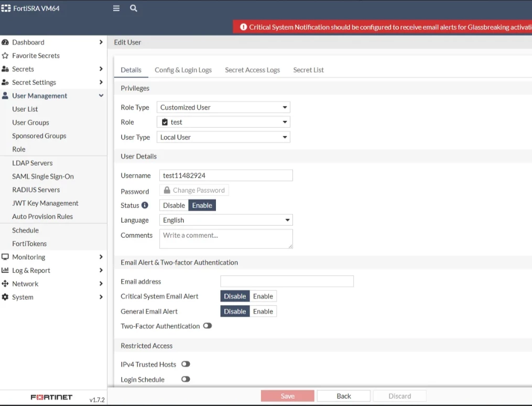
Task: Click the Change Password button
Action: pos(194,190)
